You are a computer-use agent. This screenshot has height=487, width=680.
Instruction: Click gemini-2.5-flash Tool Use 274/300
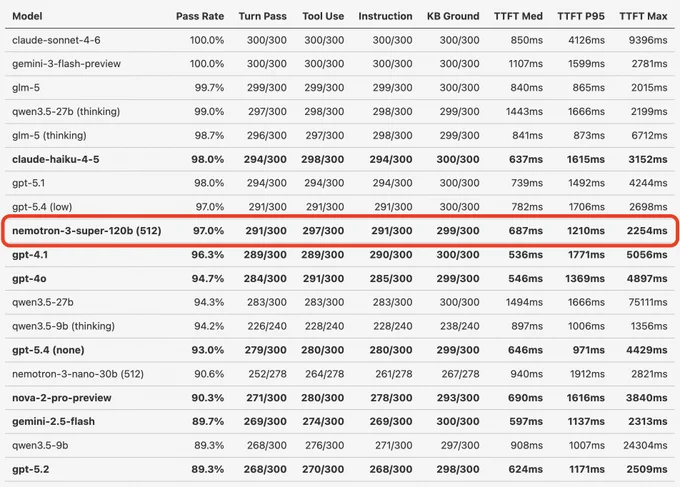click(323, 422)
